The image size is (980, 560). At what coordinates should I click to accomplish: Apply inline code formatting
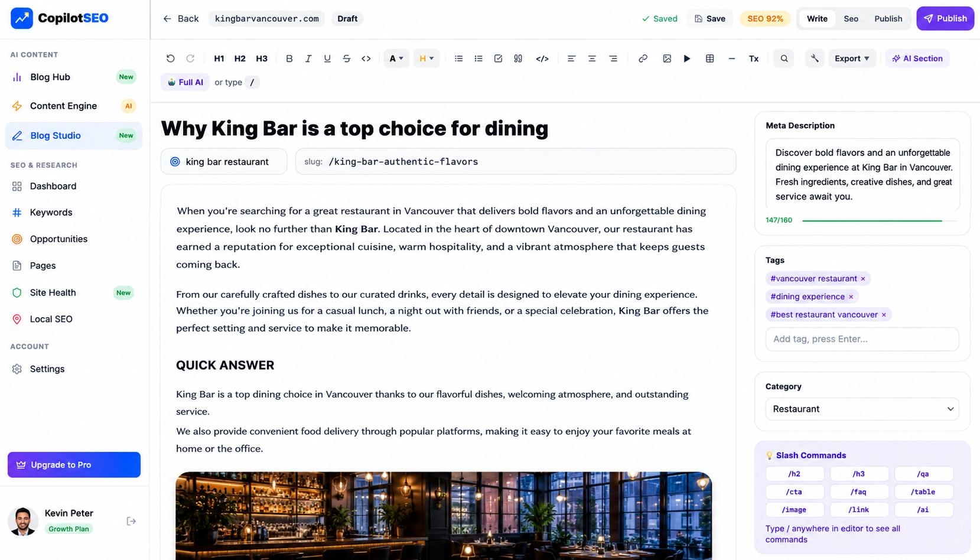[366, 58]
